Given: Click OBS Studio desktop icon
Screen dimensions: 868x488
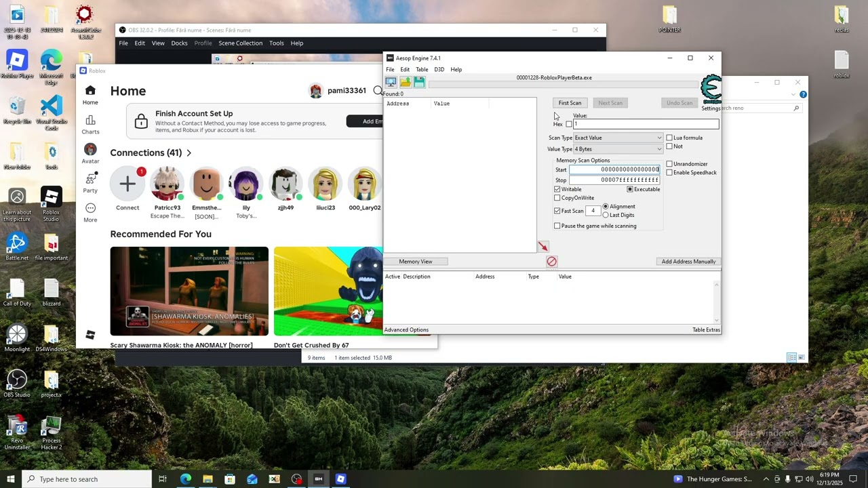Looking at the screenshot, I should coord(17,383).
